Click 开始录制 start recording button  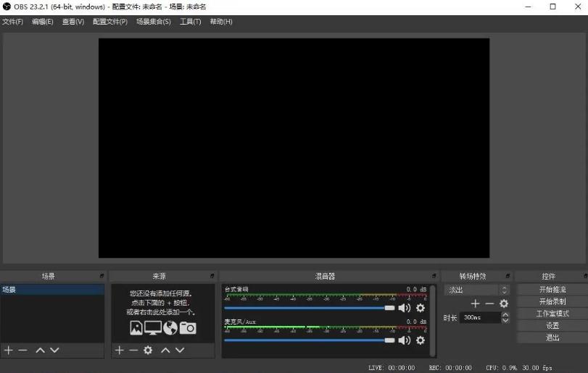[552, 301]
